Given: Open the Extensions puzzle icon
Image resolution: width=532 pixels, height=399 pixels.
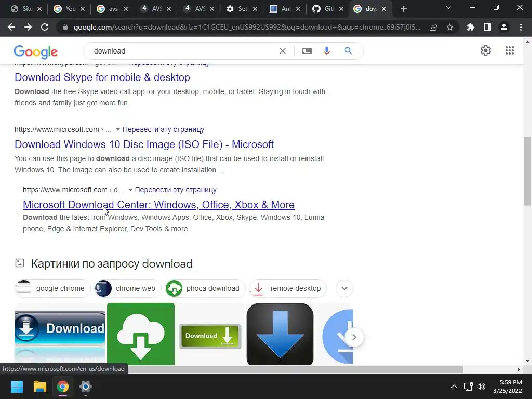Looking at the screenshot, I should pos(471,27).
